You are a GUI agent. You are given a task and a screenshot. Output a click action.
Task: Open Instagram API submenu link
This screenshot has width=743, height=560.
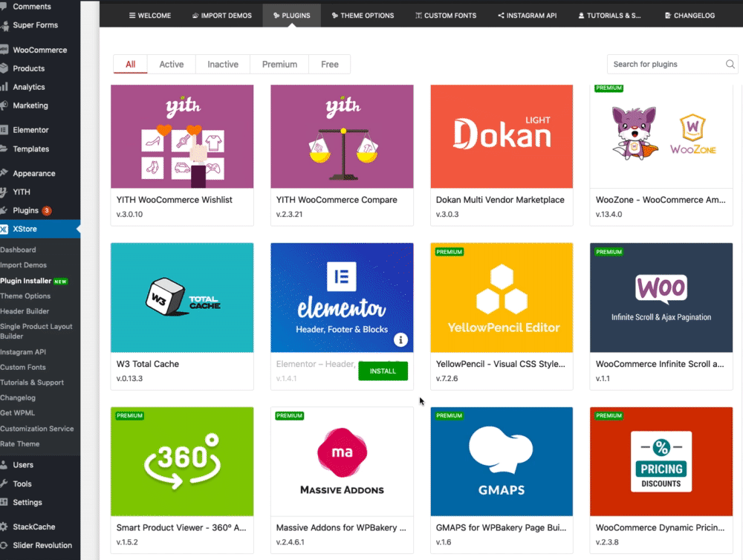point(23,351)
